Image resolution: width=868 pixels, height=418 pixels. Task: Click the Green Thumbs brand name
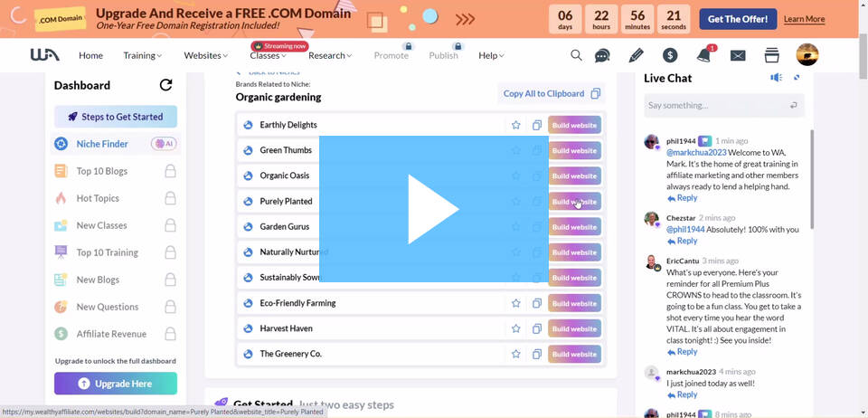coord(286,150)
